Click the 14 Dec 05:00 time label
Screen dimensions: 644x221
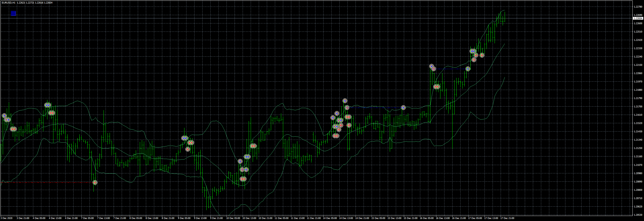[330, 218]
